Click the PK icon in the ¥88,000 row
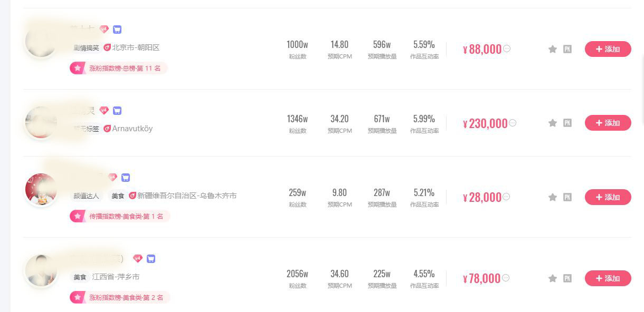This screenshot has width=644, height=312. tap(567, 49)
